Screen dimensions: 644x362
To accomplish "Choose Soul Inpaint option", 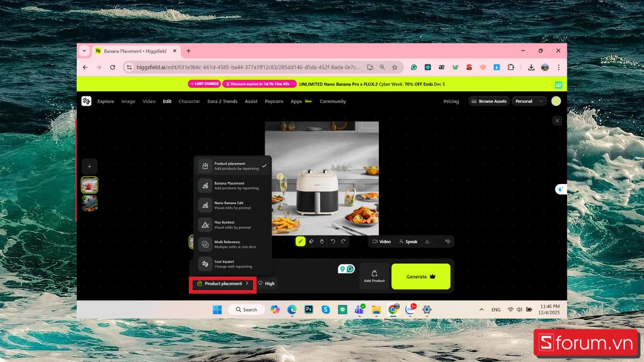I will pos(232,264).
